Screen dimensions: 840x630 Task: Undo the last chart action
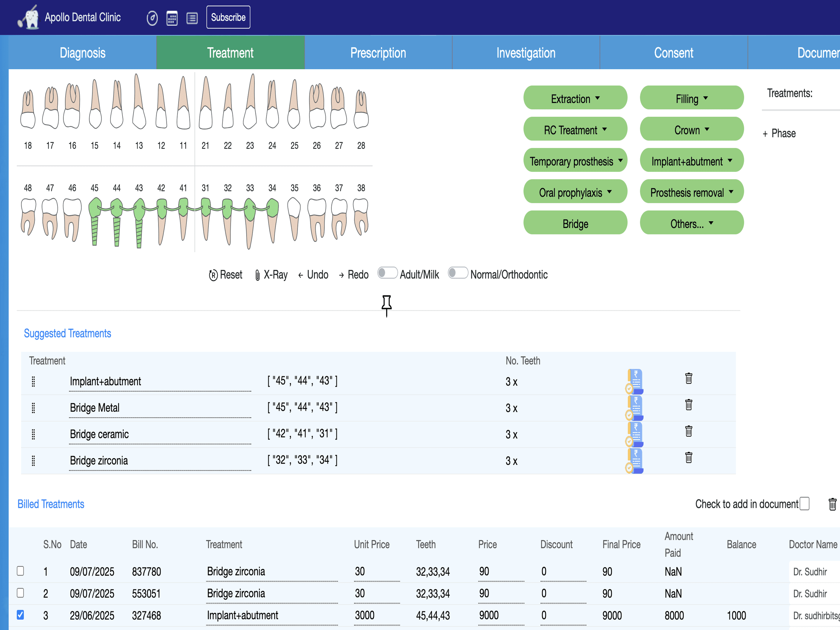[x=313, y=275]
